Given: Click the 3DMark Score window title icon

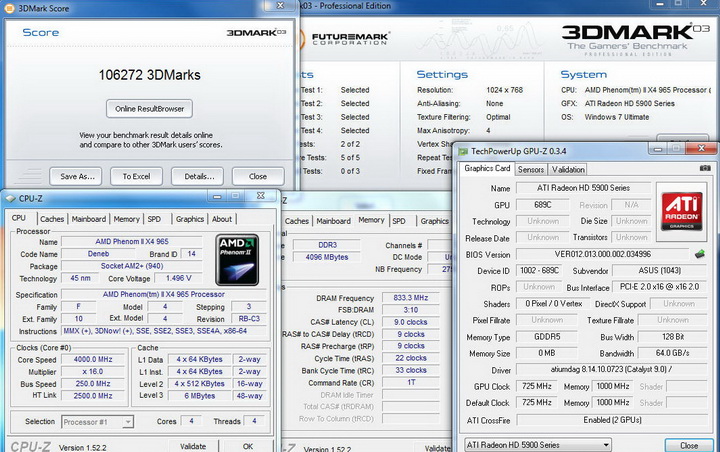Looking at the screenshot, I should pos(11,8).
